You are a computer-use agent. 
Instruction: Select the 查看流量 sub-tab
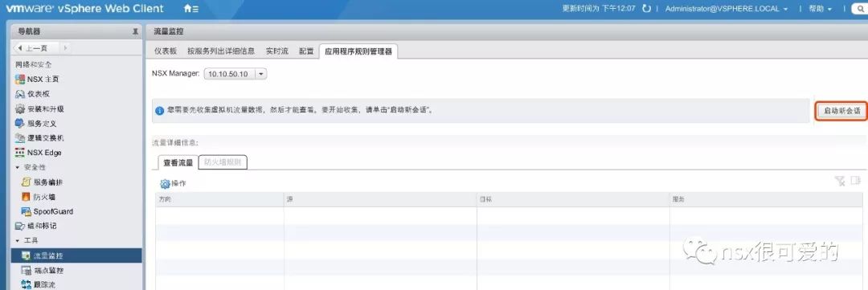pos(178,163)
